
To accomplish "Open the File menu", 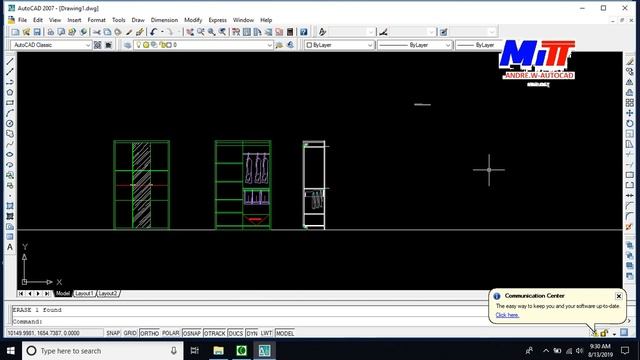I will (22, 20).
